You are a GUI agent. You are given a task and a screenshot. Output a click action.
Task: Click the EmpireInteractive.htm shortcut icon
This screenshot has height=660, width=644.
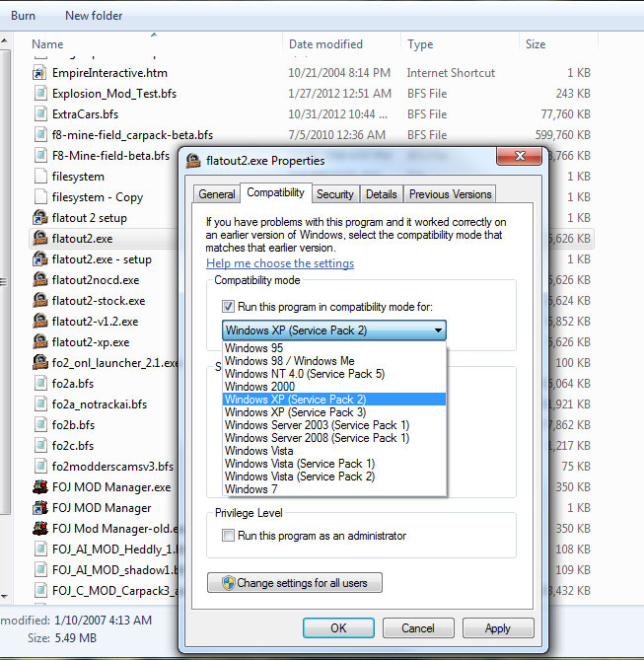coord(39,73)
